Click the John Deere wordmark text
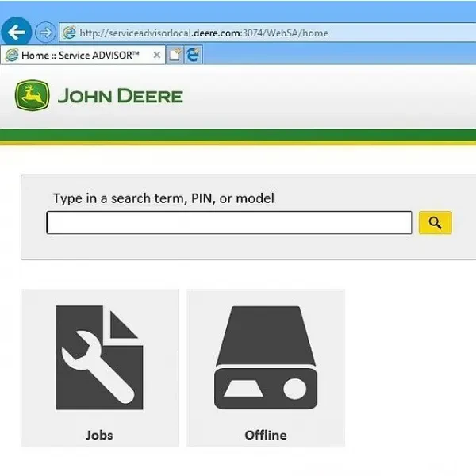The height and width of the screenshot is (476, 476). 121,96
